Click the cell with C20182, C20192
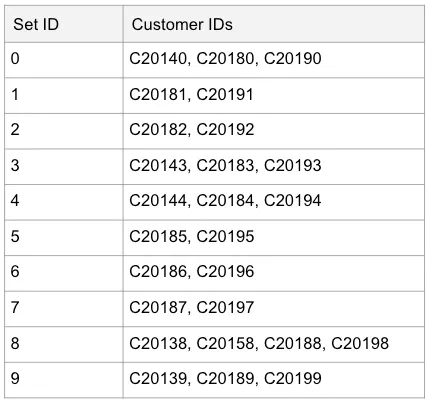 [274, 131]
